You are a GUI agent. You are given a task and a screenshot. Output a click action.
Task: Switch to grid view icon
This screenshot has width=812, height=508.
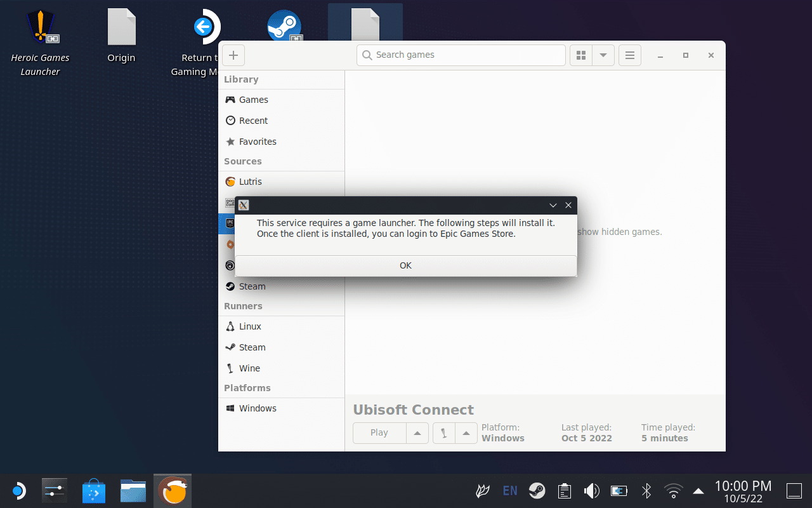point(580,55)
